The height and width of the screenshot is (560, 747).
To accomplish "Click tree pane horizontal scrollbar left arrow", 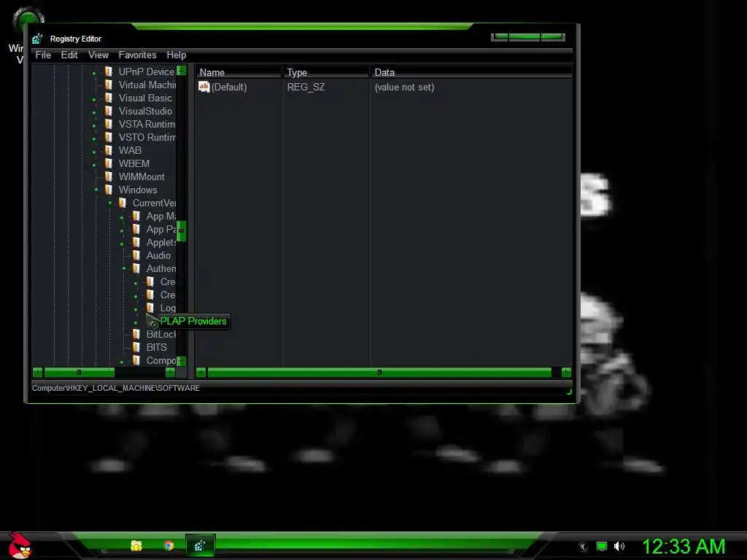I will [x=38, y=372].
